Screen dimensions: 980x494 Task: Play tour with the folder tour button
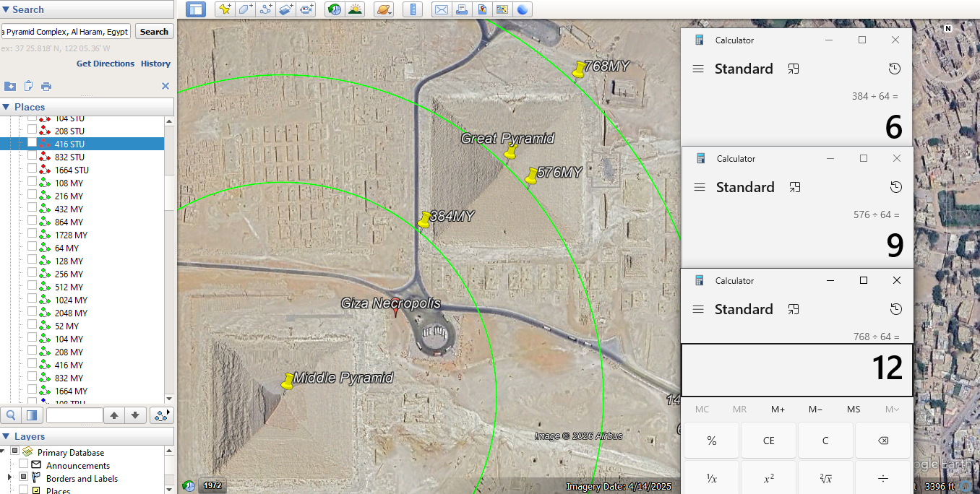click(x=162, y=415)
